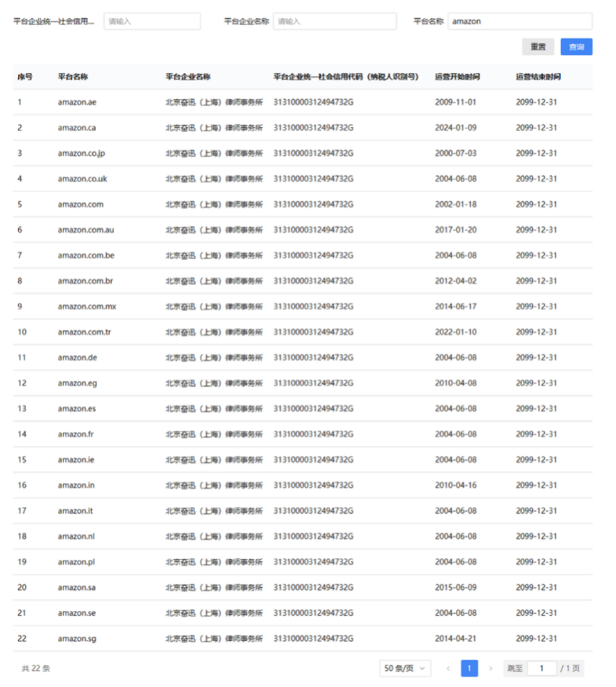Click start date 2000-07-03
The height and width of the screenshot is (687, 616).
(455, 153)
